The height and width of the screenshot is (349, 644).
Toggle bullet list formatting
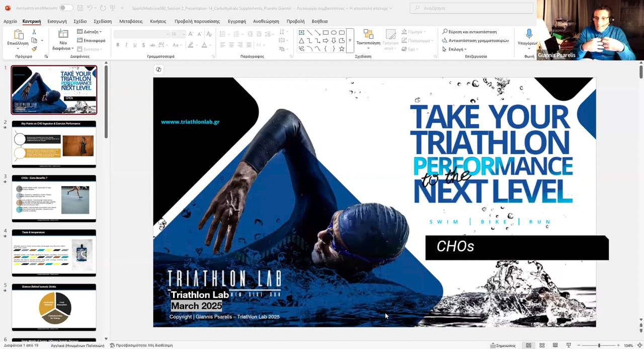tap(223, 34)
